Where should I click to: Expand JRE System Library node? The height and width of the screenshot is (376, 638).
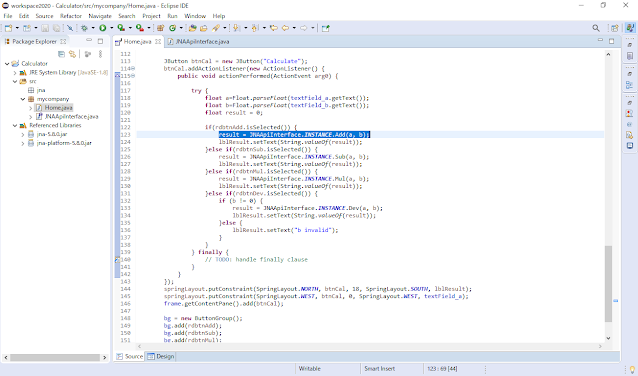[15, 72]
